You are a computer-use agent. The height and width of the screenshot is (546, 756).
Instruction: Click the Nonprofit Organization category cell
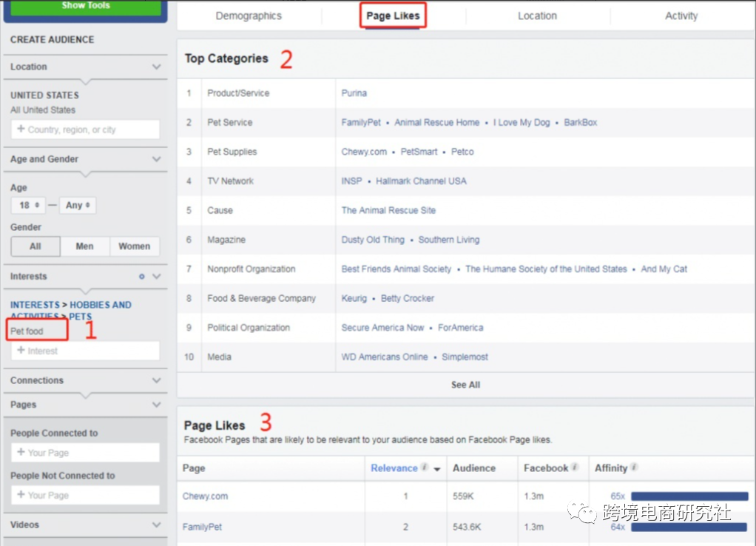(252, 269)
